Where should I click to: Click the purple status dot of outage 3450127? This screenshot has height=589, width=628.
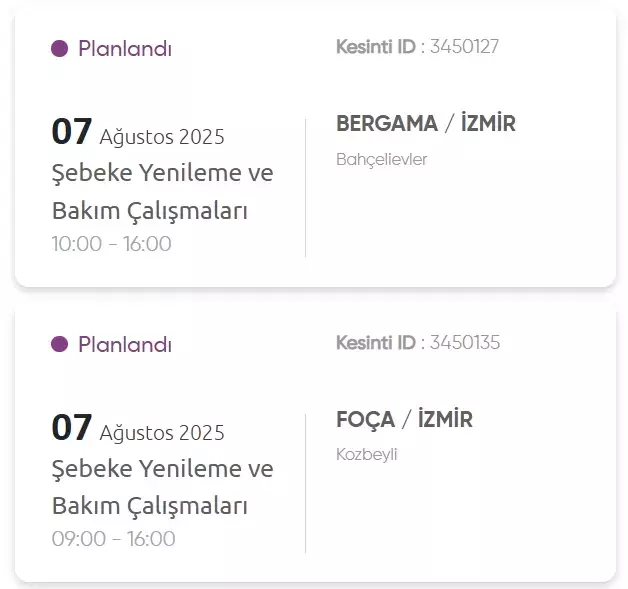click(x=60, y=49)
